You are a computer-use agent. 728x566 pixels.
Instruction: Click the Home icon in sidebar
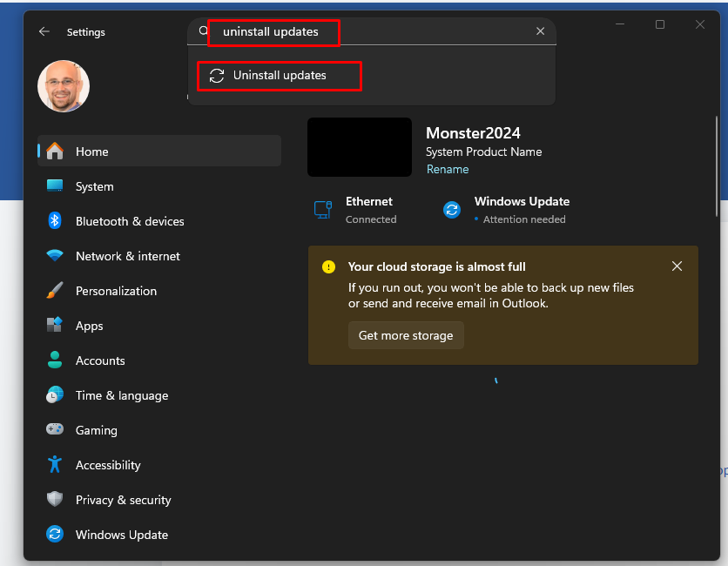pos(55,151)
